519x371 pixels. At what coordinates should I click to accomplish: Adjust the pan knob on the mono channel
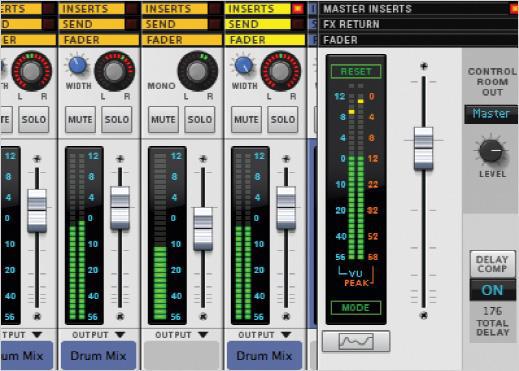point(197,71)
